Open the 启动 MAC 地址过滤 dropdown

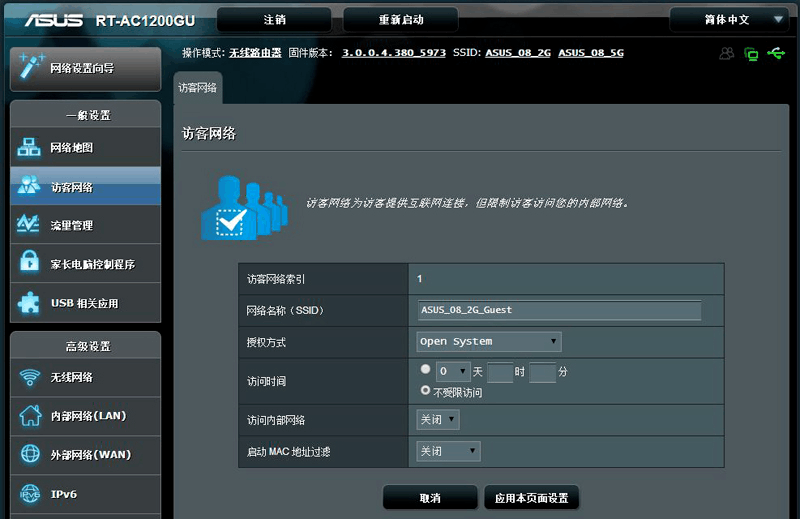(448, 451)
